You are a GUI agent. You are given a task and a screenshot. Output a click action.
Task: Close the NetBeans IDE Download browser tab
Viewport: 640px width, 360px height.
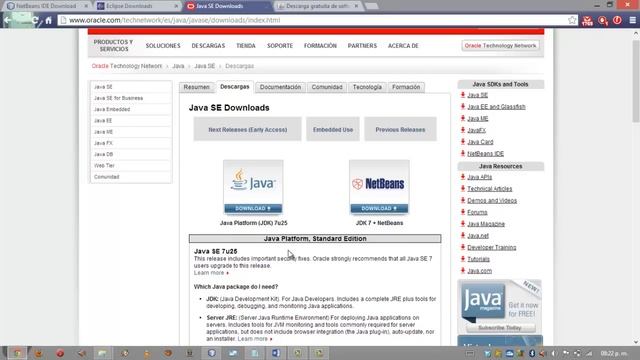coord(86,6)
